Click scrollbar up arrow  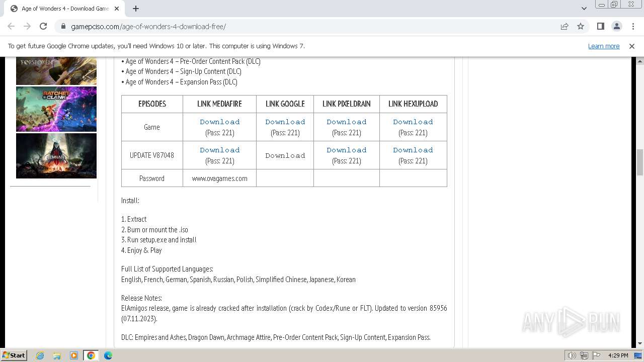[640, 61]
